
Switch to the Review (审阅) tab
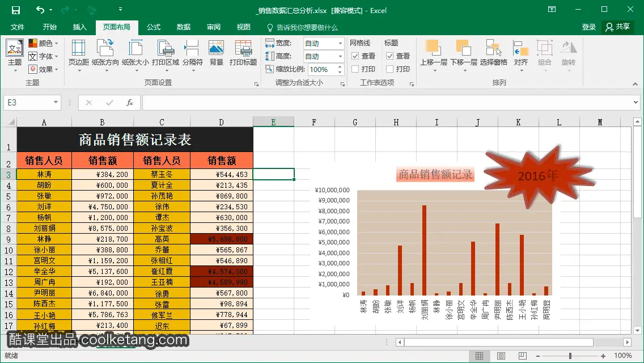point(214,27)
